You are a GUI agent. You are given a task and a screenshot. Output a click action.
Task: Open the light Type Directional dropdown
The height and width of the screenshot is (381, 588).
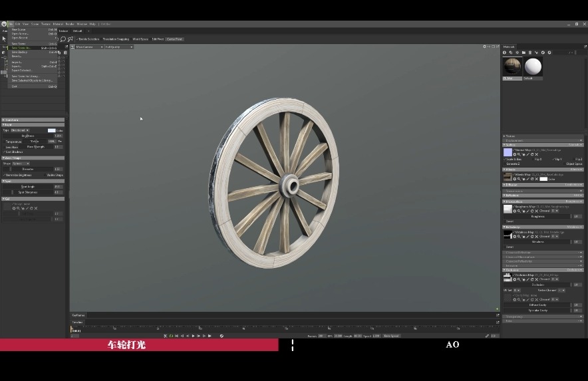coord(20,130)
